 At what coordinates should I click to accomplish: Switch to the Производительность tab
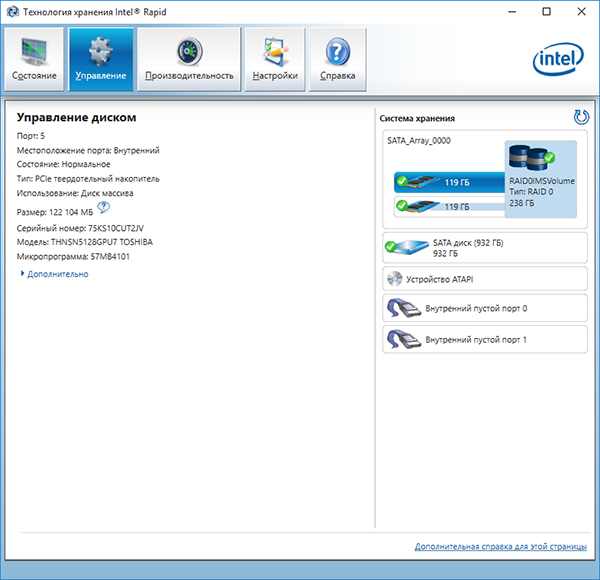coord(189,59)
